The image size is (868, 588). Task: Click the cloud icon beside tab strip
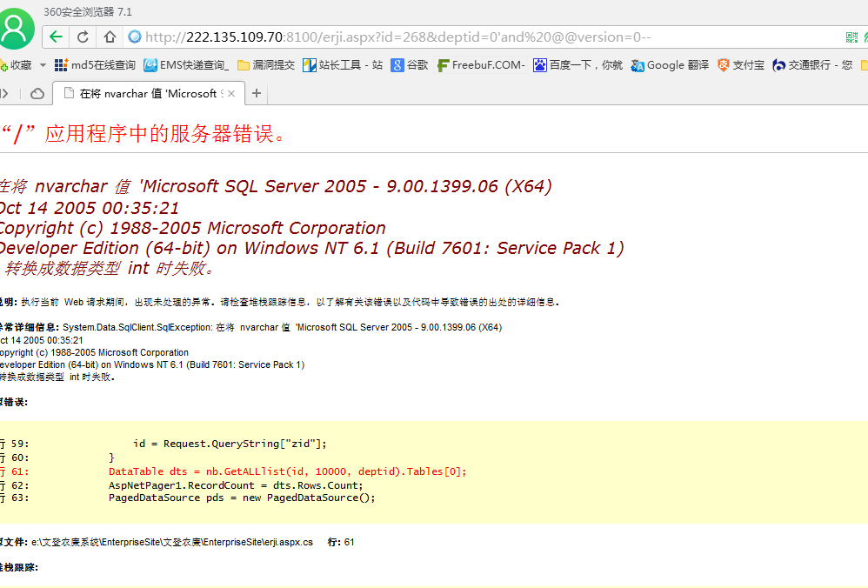point(37,94)
